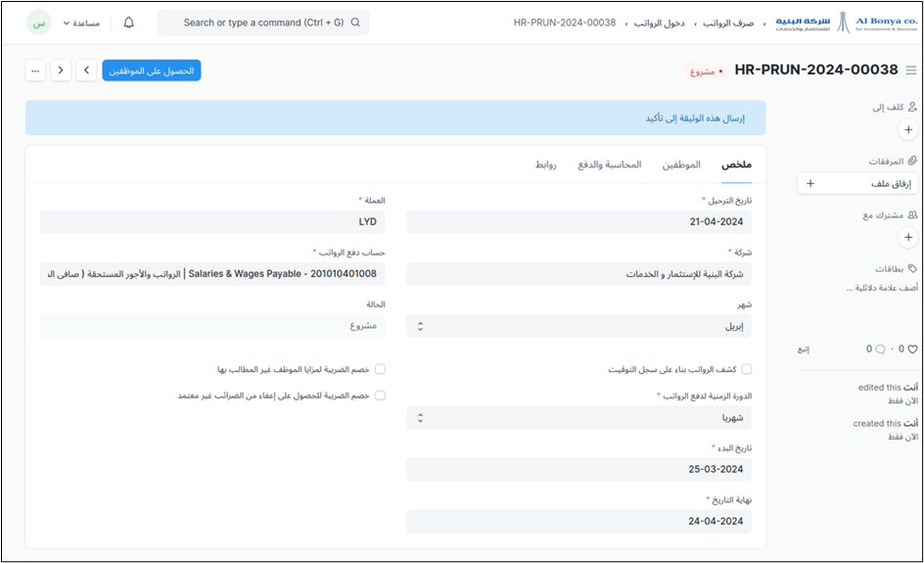Enable salary slips based on timesheet checkbox
The width and height of the screenshot is (924, 563).
pos(747,369)
